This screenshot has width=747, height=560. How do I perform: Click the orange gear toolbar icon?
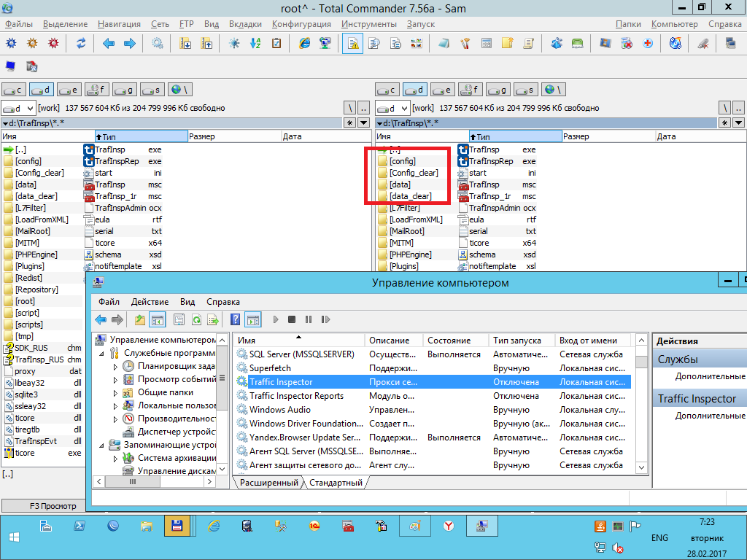32,43
